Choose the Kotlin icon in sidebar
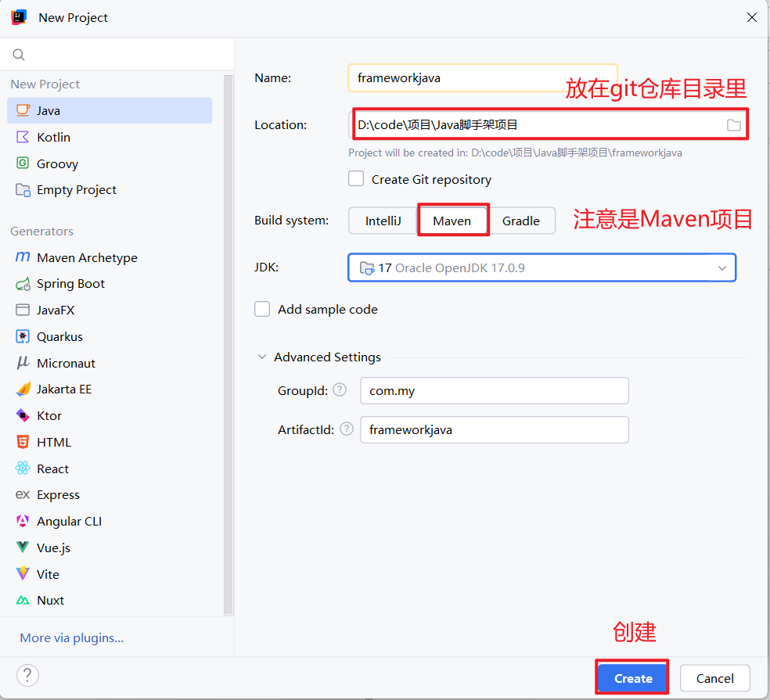 [x=23, y=137]
